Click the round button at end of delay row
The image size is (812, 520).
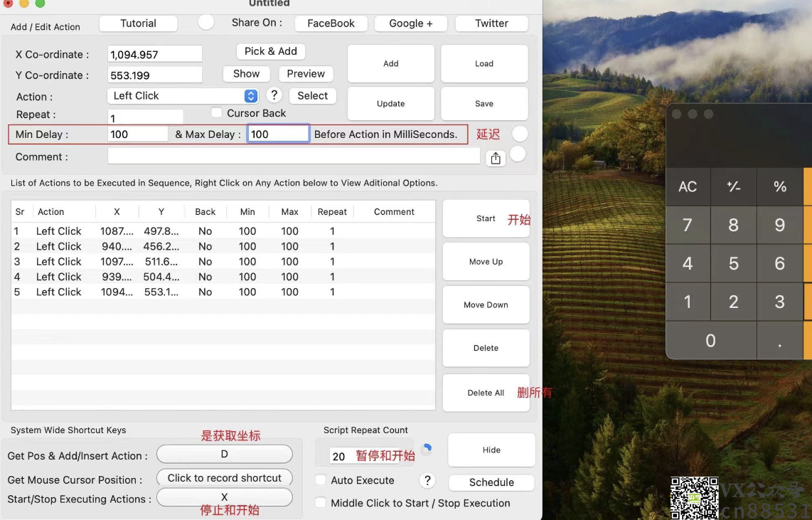click(x=520, y=134)
